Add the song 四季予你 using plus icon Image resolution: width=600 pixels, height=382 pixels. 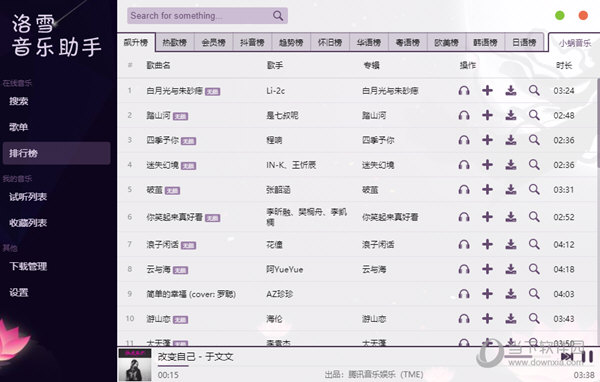[x=487, y=140]
